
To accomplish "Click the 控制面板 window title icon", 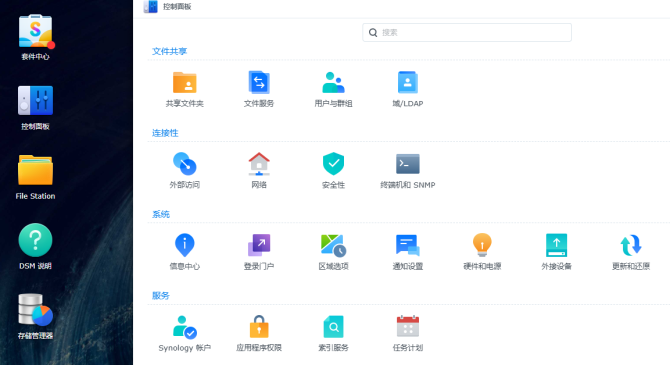I will coord(150,6).
